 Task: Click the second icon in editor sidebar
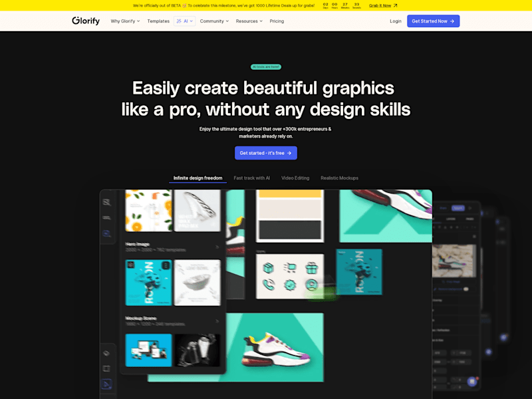106,218
